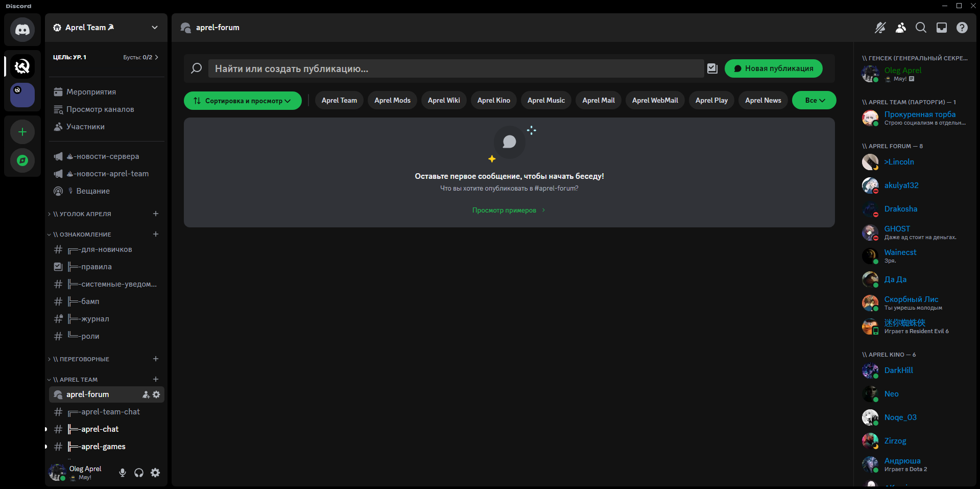Filter by Aprel Team tag
980x489 pixels.
point(339,100)
